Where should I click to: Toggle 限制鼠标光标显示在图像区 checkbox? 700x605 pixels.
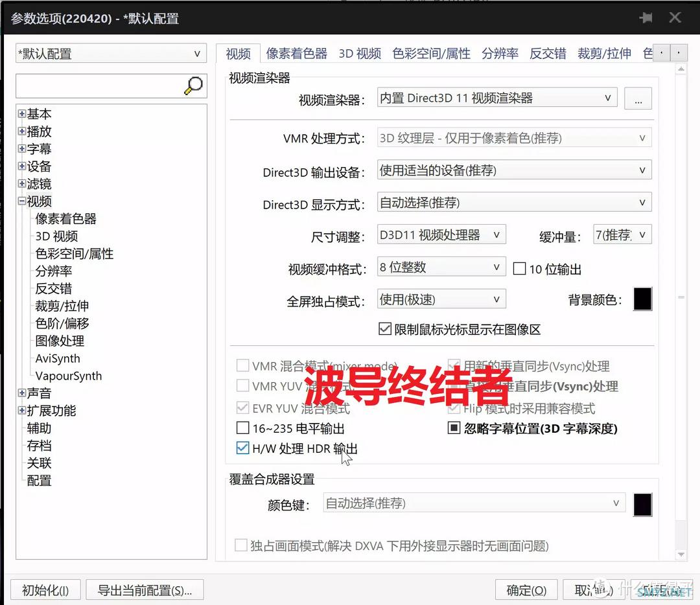click(385, 329)
